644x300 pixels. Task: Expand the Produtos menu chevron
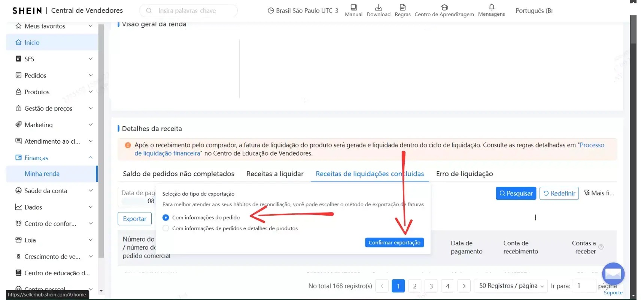(91, 92)
